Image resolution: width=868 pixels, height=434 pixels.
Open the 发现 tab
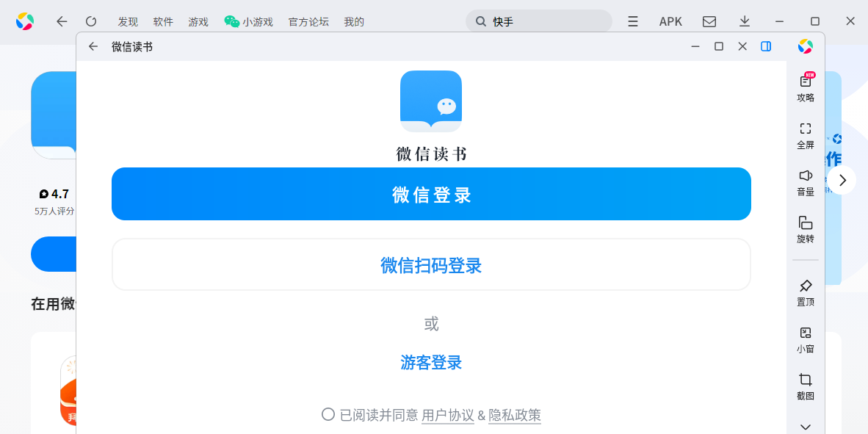(128, 22)
